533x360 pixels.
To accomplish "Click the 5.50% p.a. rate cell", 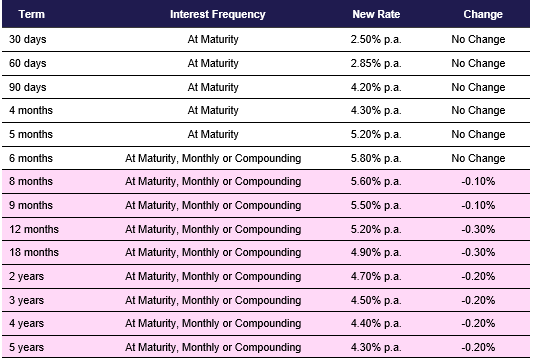I will tap(376, 205).
